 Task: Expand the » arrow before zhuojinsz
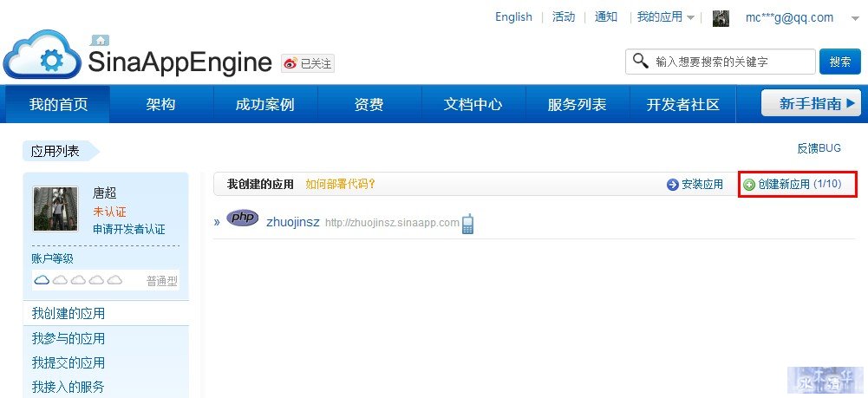217,222
